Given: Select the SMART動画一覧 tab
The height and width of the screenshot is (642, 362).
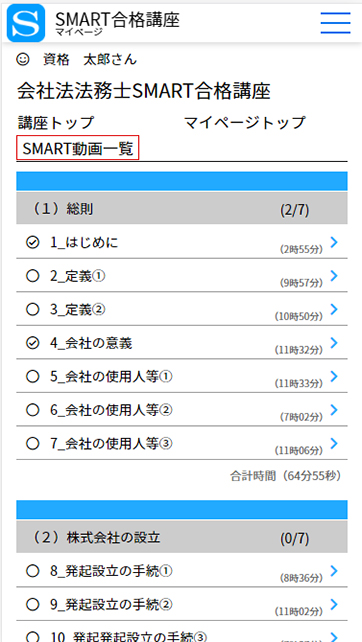Looking at the screenshot, I should [x=78, y=148].
